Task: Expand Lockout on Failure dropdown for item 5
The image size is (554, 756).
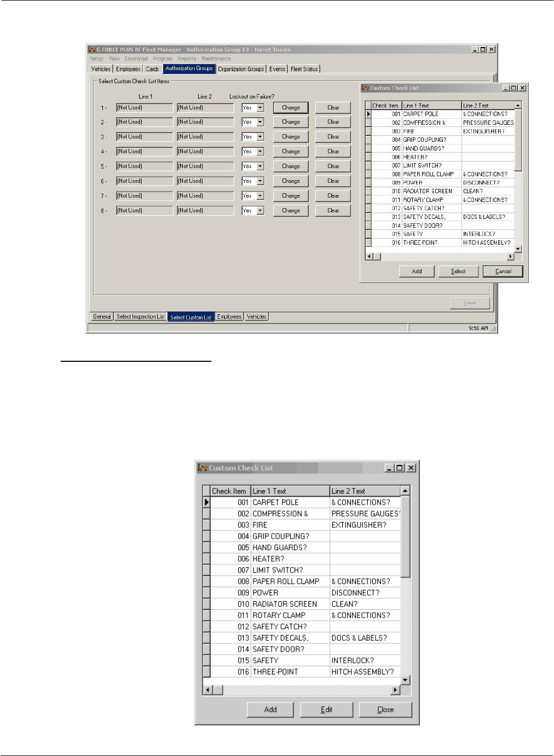Action: pos(261,166)
